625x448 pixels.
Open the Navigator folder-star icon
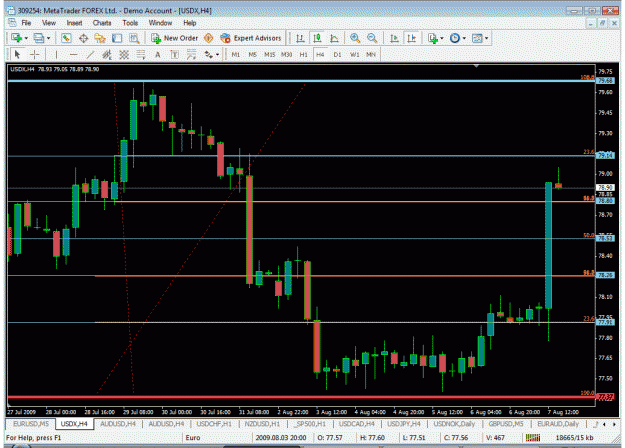pyautogui.click(x=100, y=38)
